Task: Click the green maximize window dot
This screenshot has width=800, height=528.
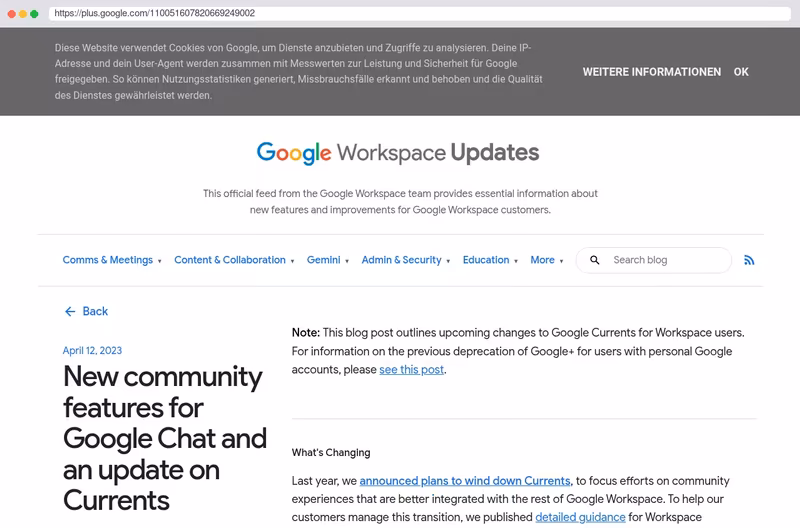Action: click(34, 14)
